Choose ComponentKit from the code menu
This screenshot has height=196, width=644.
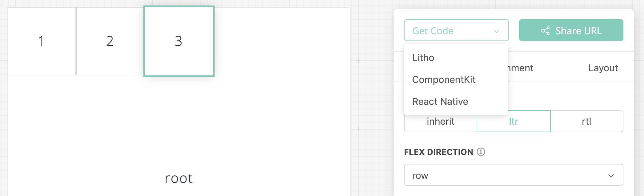pos(444,79)
